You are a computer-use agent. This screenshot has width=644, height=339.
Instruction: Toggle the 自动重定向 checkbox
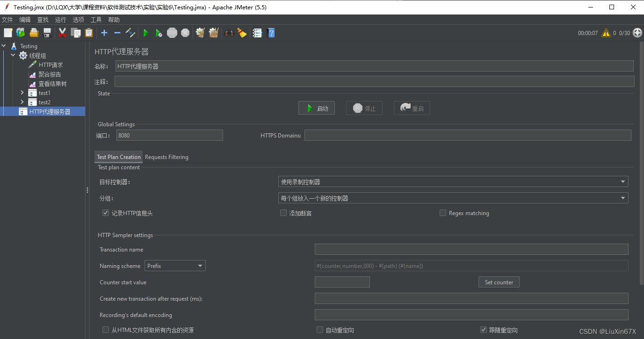point(320,330)
